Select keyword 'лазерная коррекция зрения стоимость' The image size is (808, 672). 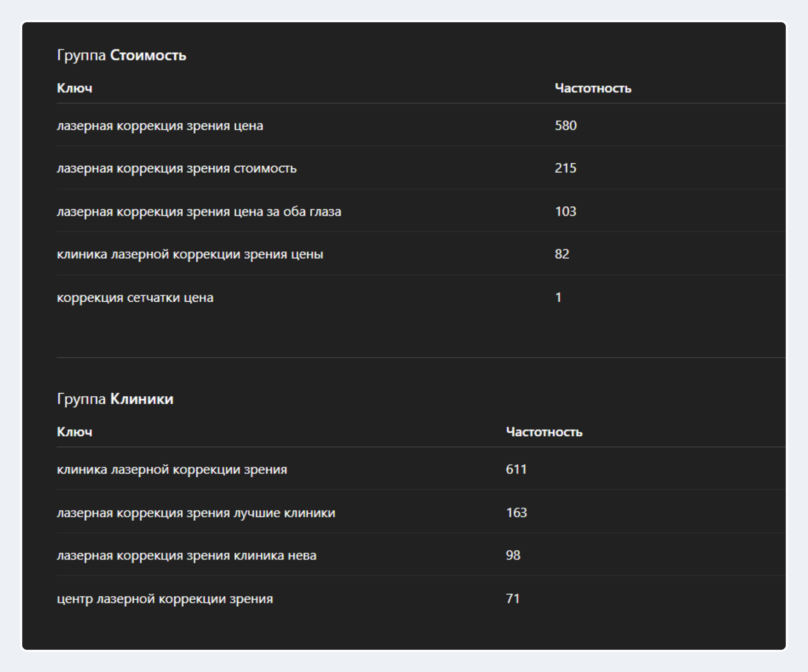click(177, 168)
